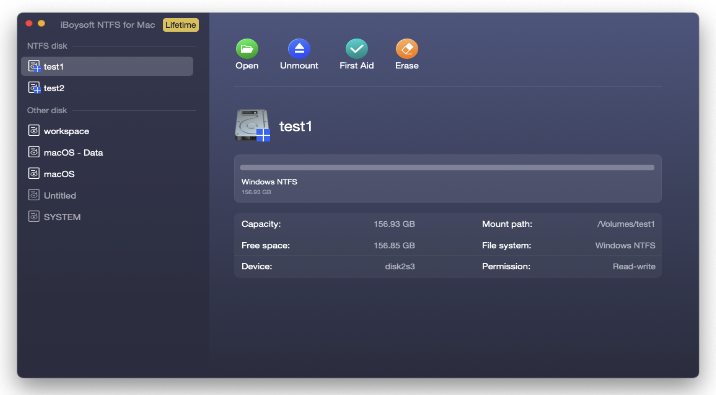Click the Windows NTFS partition label
The width and height of the screenshot is (716, 395).
[x=269, y=182]
